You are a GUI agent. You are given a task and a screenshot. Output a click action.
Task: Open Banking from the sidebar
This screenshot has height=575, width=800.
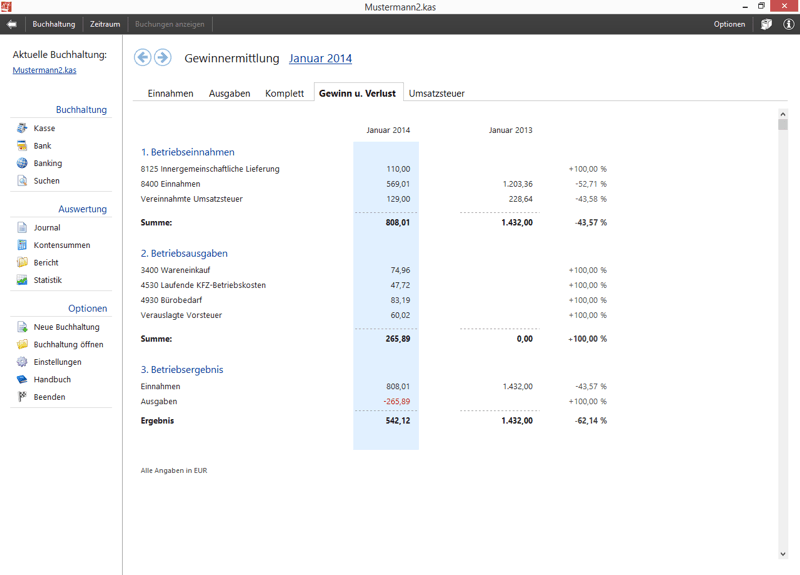click(48, 163)
